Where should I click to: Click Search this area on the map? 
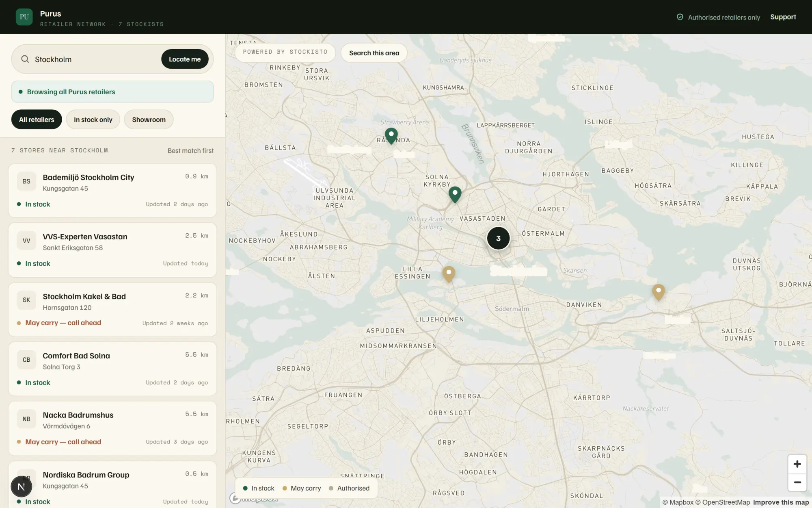pos(374,53)
